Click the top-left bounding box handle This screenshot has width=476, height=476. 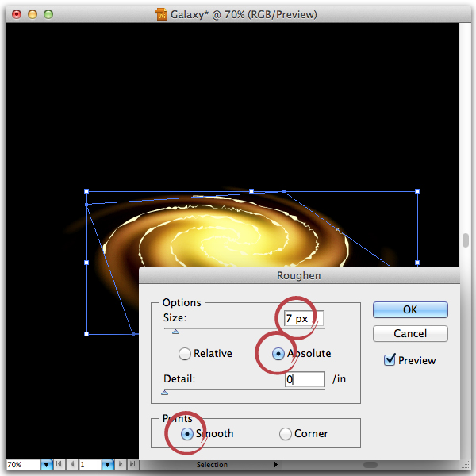(86, 191)
